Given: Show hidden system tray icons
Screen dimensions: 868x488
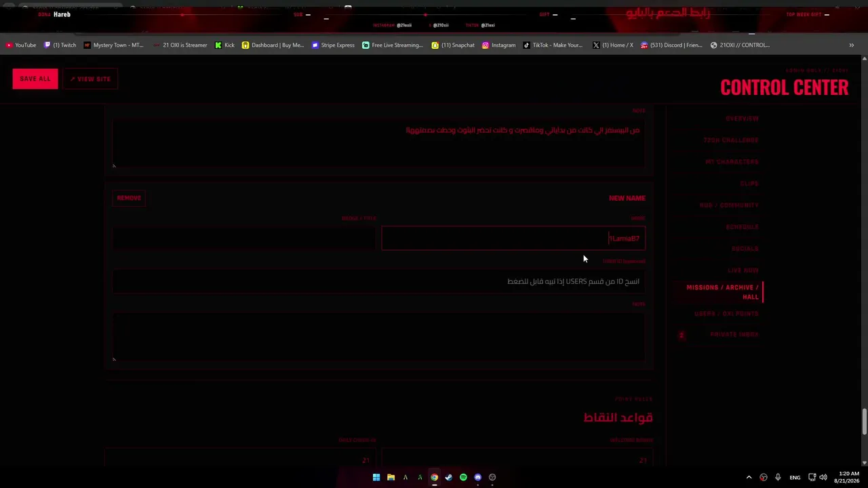Looking at the screenshot, I should [x=749, y=477].
